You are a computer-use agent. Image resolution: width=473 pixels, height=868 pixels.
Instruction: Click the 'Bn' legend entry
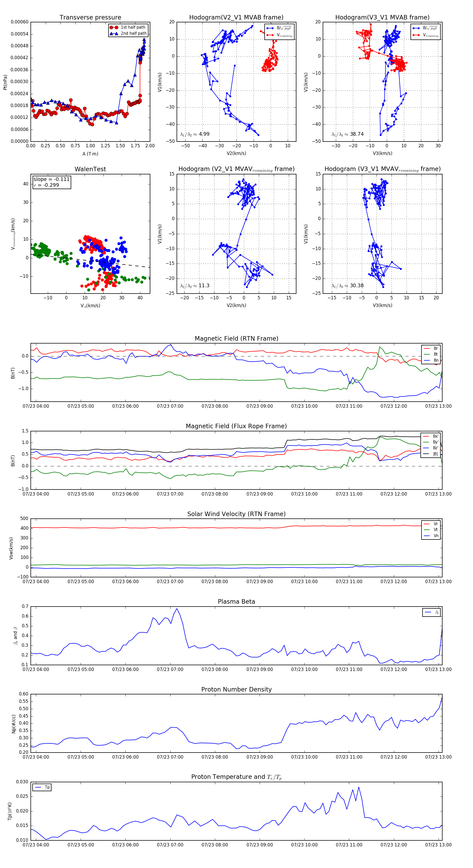coord(431,360)
